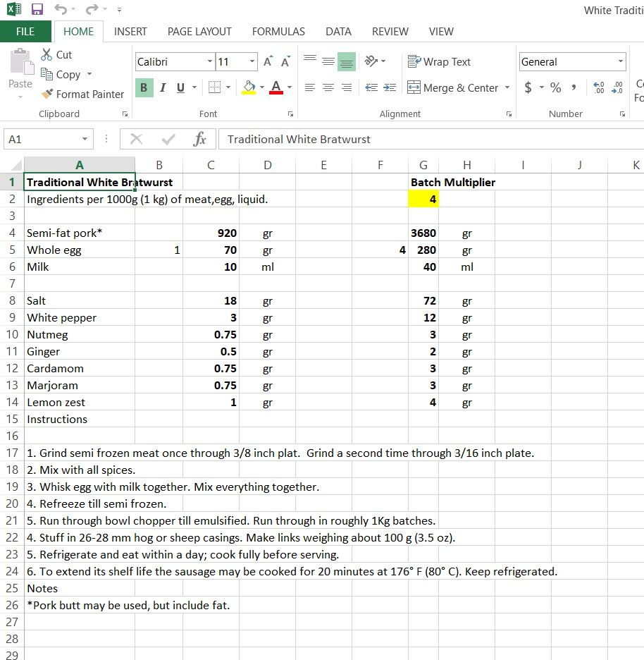Switch to the PAGE LAYOUT tab

(x=199, y=32)
